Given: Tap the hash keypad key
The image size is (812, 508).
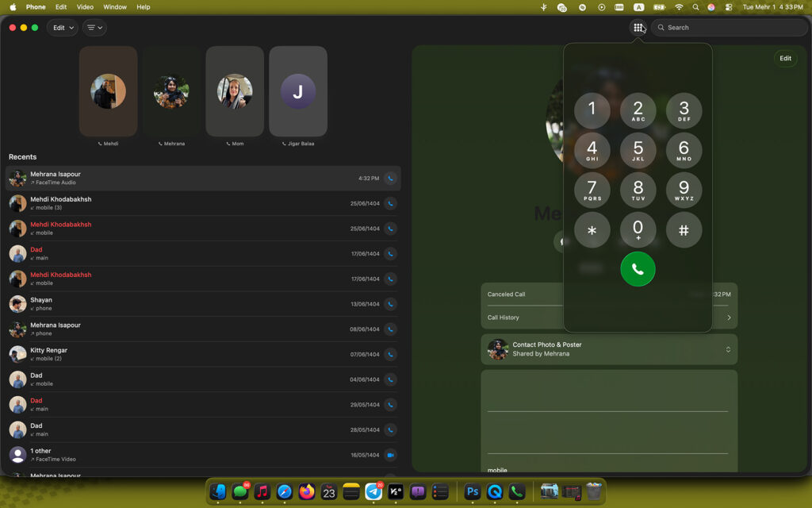Looking at the screenshot, I should 684,229.
